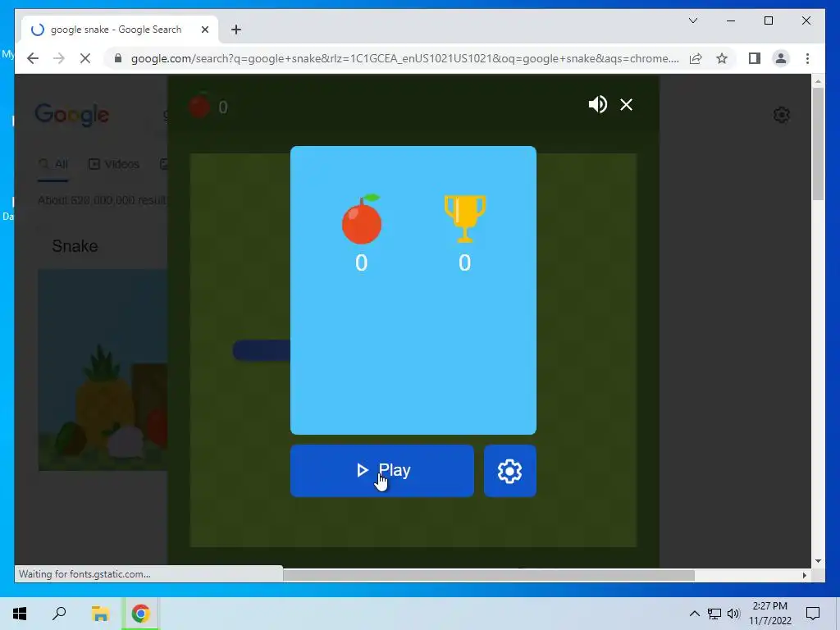Open Snake game settings gear button
This screenshot has height=630, width=840.
509,470
